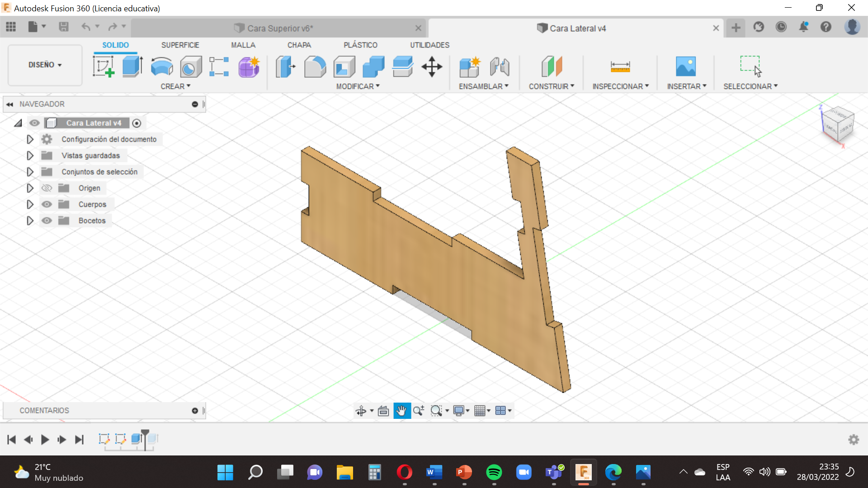Screen dimensions: 868x488
Task: Expand Configuración del documento node
Action: pyautogui.click(x=30, y=139)
